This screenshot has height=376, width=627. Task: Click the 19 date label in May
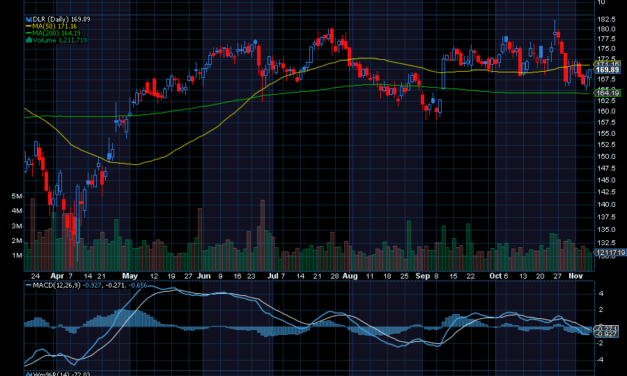click(x=172, y=276)
